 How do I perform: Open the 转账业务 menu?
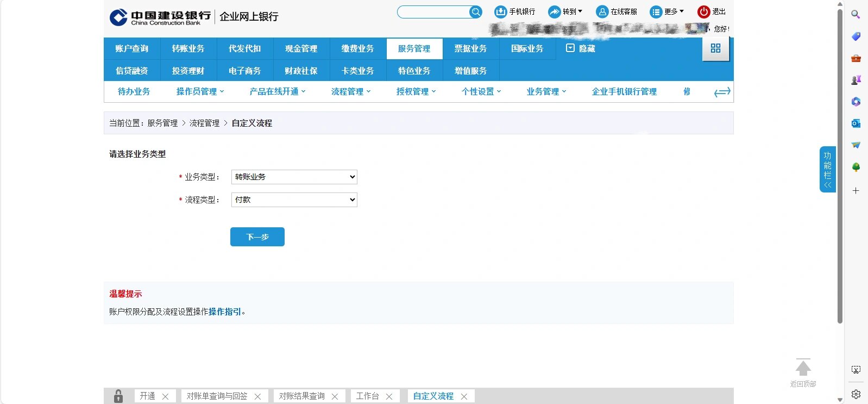click(x=188, y=48)
